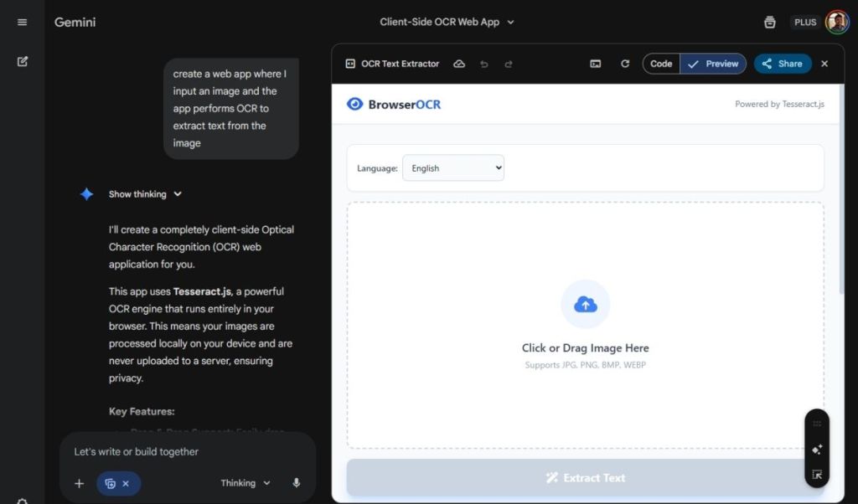Click the upload drop zone area

585,327
